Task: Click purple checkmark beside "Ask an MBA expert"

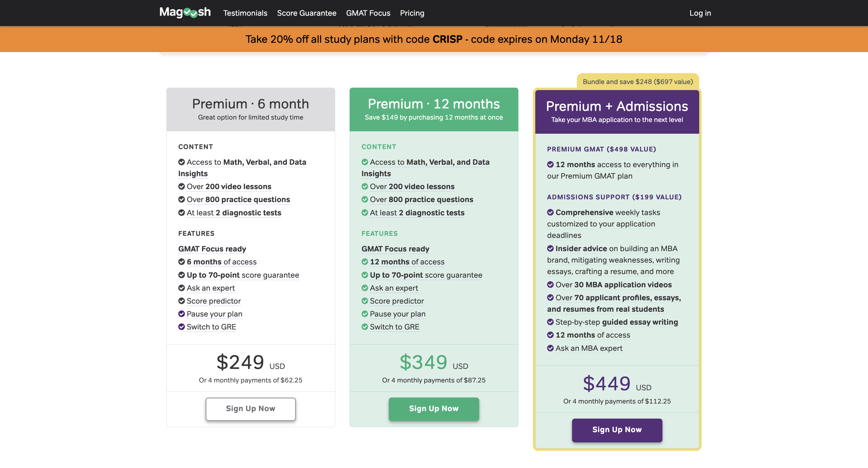Action: point(550,348)
